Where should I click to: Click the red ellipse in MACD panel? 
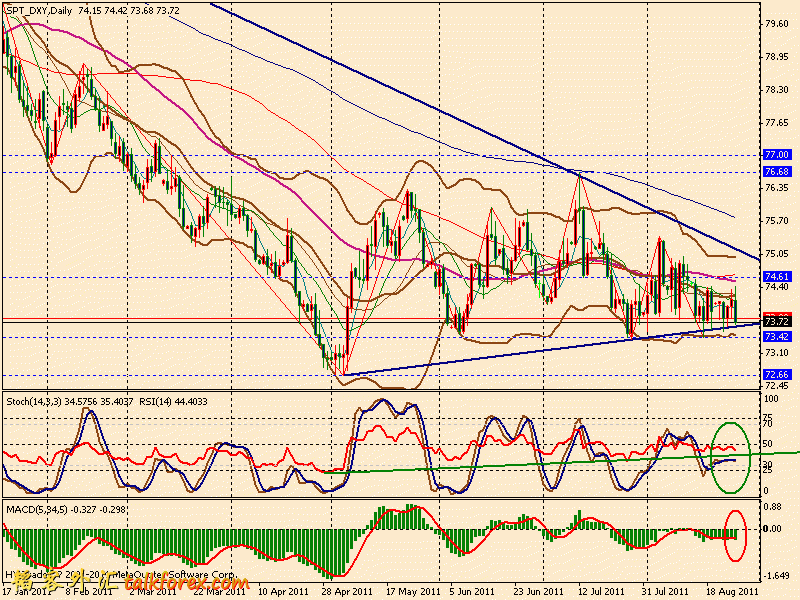tap(735, 536)
